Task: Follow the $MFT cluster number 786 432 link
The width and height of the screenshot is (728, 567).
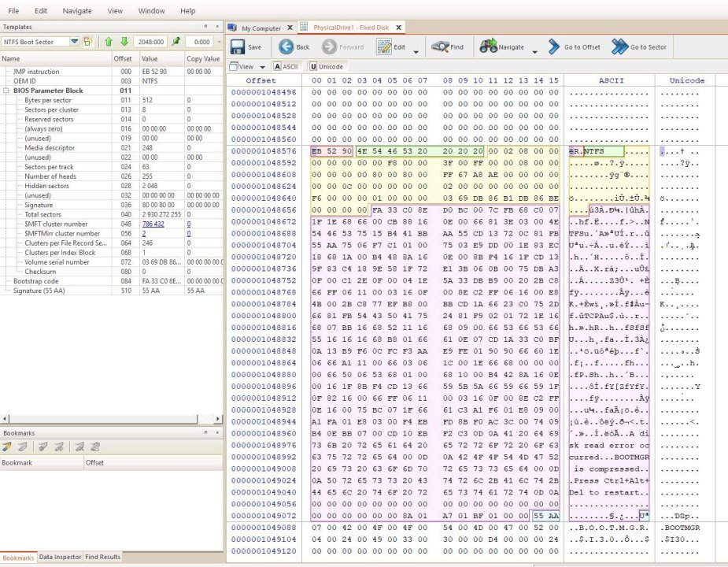Action: (x=153, y=224)
